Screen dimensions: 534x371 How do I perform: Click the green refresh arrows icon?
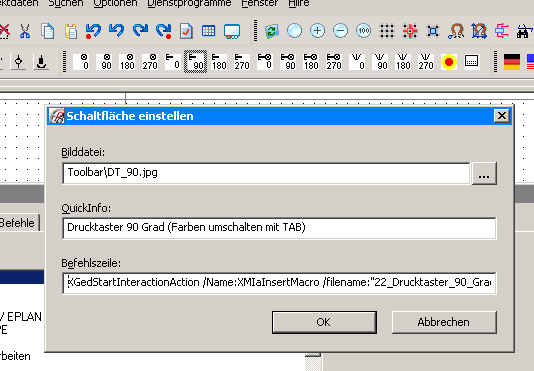(x=272, y=31)
